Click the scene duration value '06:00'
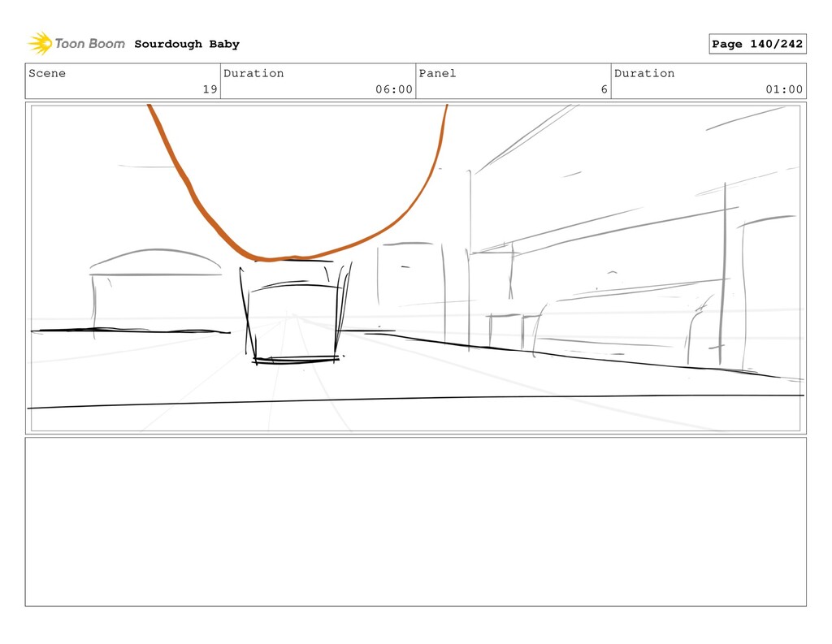The width and height of the screenshot is (832, 644). point(394,89)
